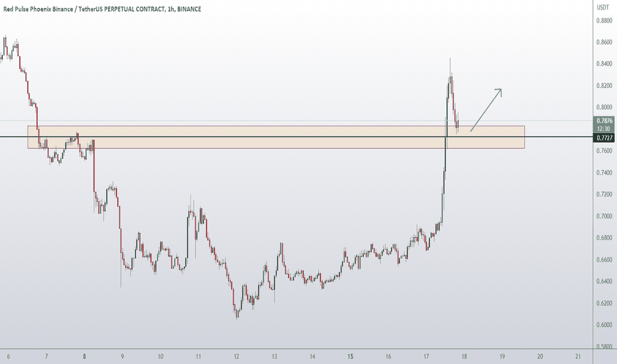Click the USDT currency label on the price axis

click(x=603, y=7)
